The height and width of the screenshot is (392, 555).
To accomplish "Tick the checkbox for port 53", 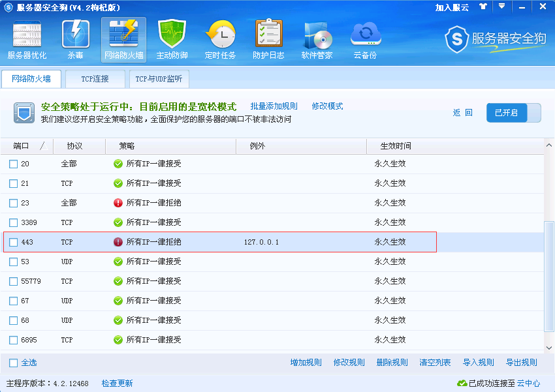I will 14,262.
